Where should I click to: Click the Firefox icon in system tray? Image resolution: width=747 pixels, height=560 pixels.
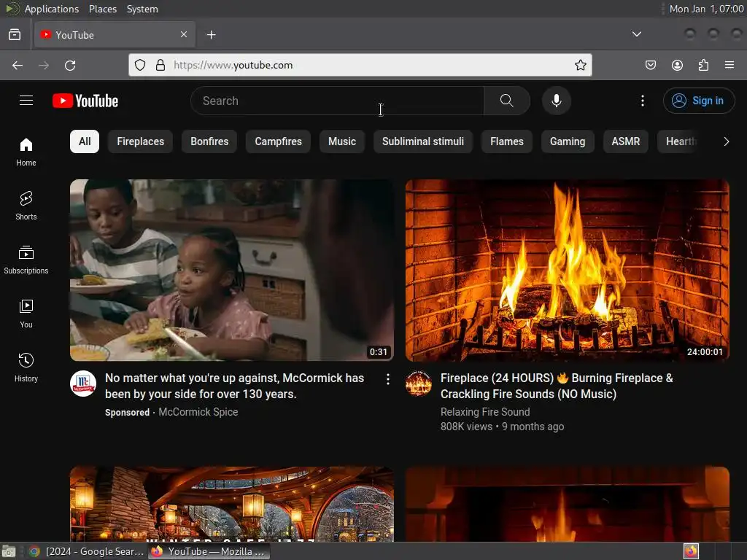pyautogui.click(x=691, y=551)
